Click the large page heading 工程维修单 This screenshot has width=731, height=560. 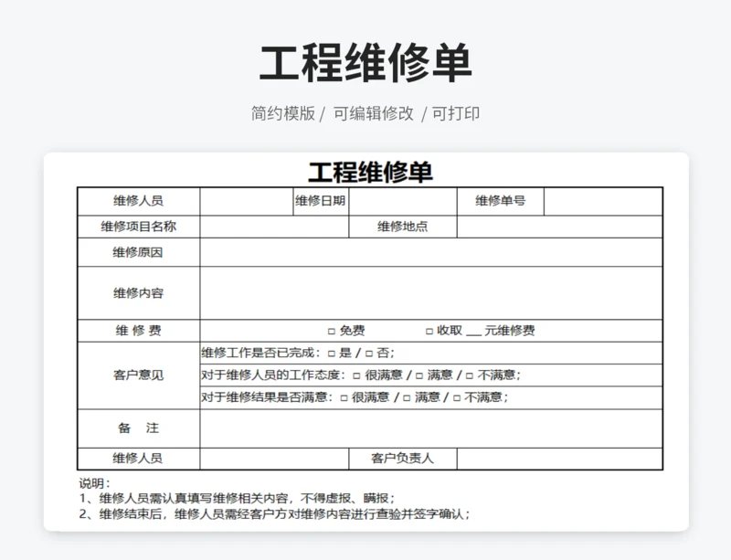click(x=365, y=63)
